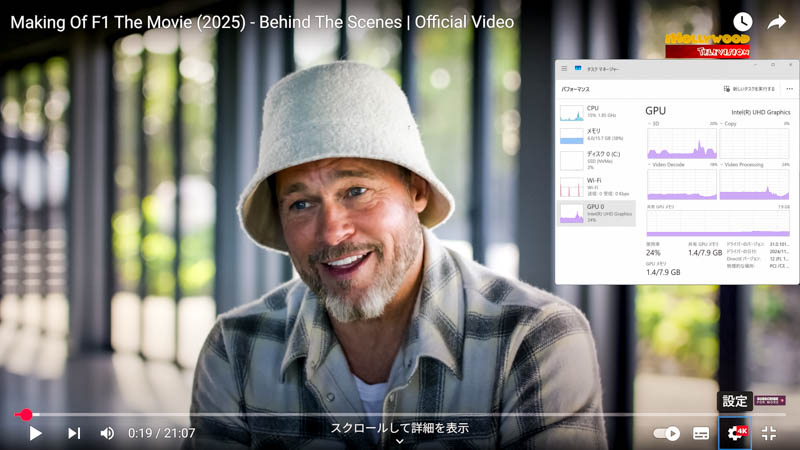Turn on subtitles with the captions icon
This screenshot has width=800, height=450.
tap(701, 434)
